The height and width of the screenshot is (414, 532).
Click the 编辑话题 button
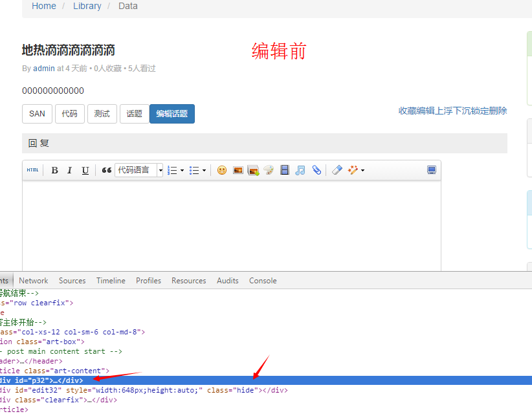[x=172, y=114]
